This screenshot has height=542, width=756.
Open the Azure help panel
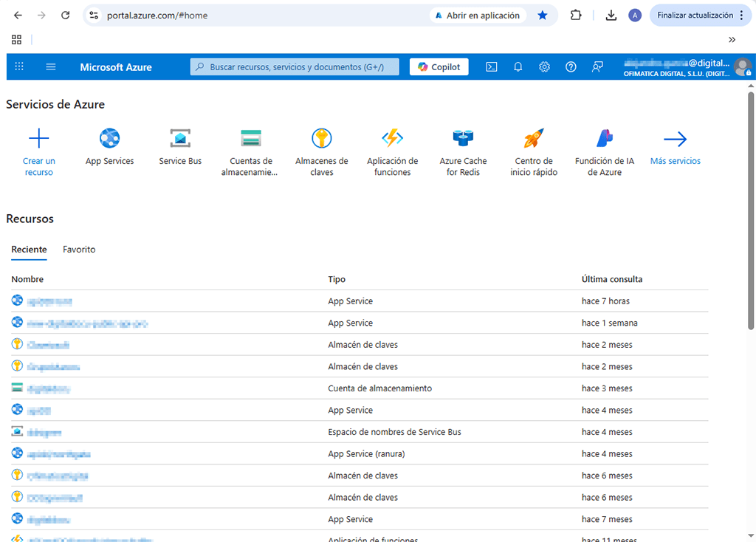[x=571, y=66]
